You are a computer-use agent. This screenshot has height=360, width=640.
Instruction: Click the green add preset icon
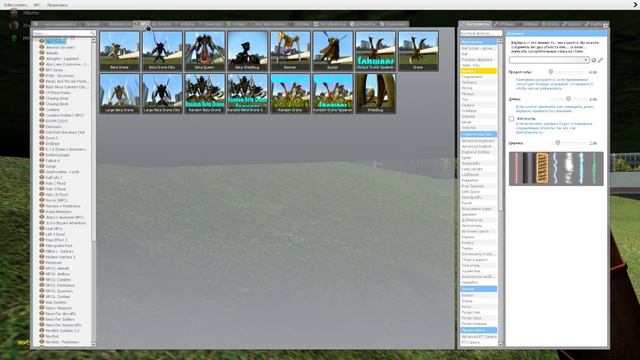coord(594,60)
